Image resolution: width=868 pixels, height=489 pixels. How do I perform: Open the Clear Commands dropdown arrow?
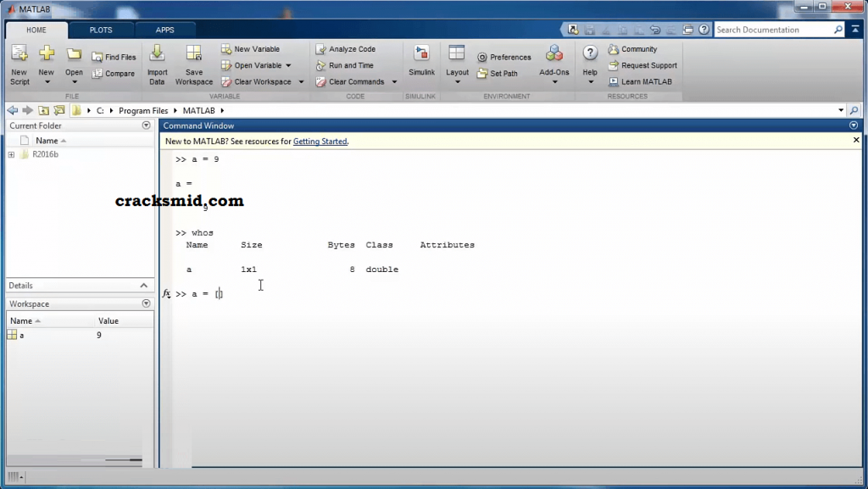[x=394, y=82]
